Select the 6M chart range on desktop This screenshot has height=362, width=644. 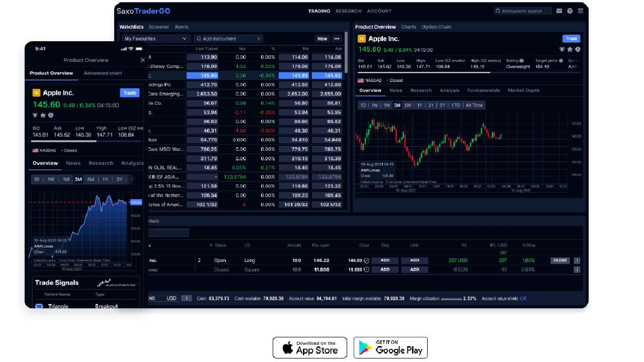click(x=408, y=106)
